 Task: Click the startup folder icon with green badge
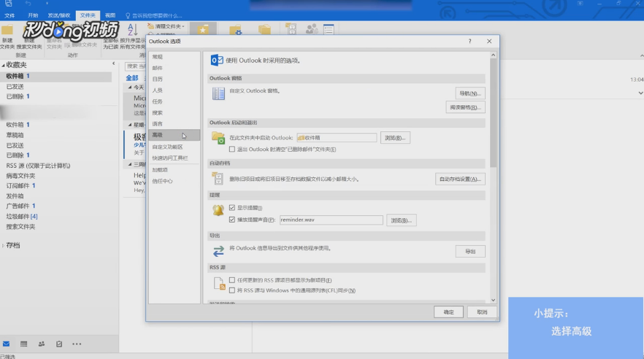pyautogui.click(x=218, y=137)
